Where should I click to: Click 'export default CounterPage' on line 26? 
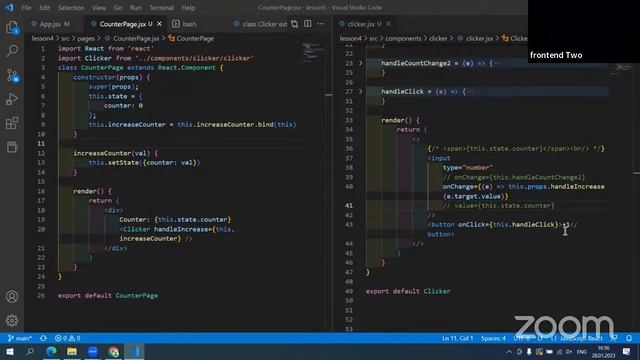click(x=108, y=296)
